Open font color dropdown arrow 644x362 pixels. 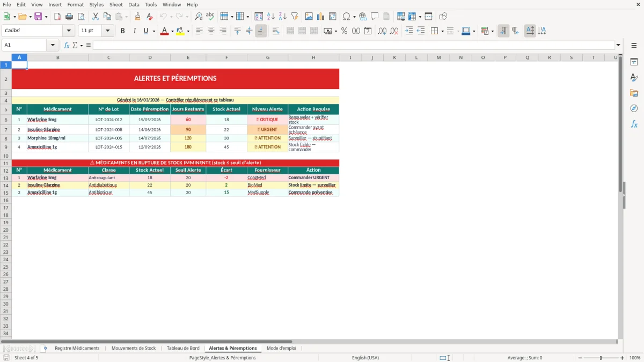172,31
